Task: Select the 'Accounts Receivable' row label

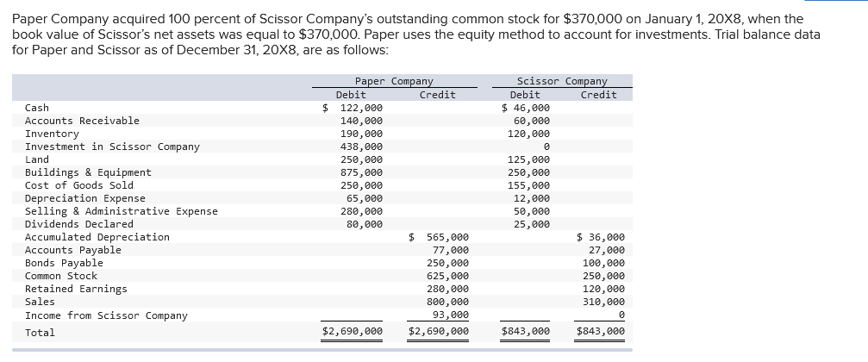Action: 82,121
